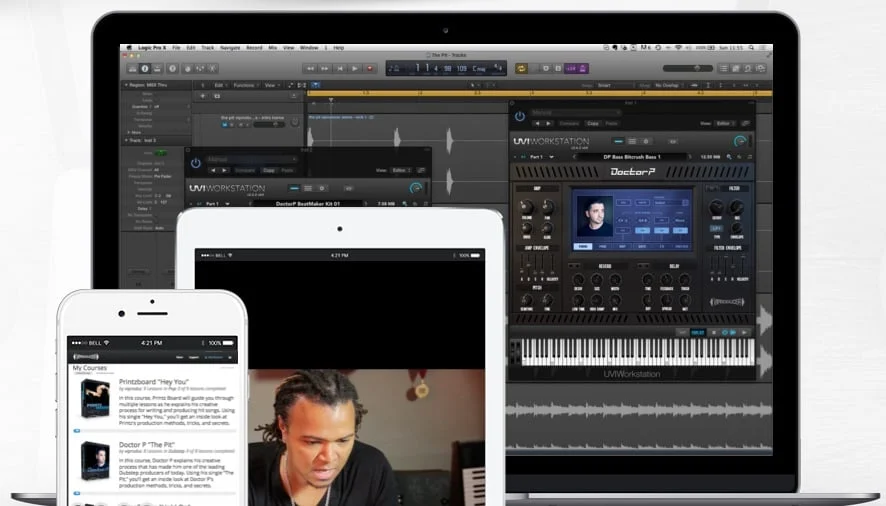The height and width of the screenshot is (506, 886).
Task: Click the UVI keyboard stop button
Action: pos(714,332)
